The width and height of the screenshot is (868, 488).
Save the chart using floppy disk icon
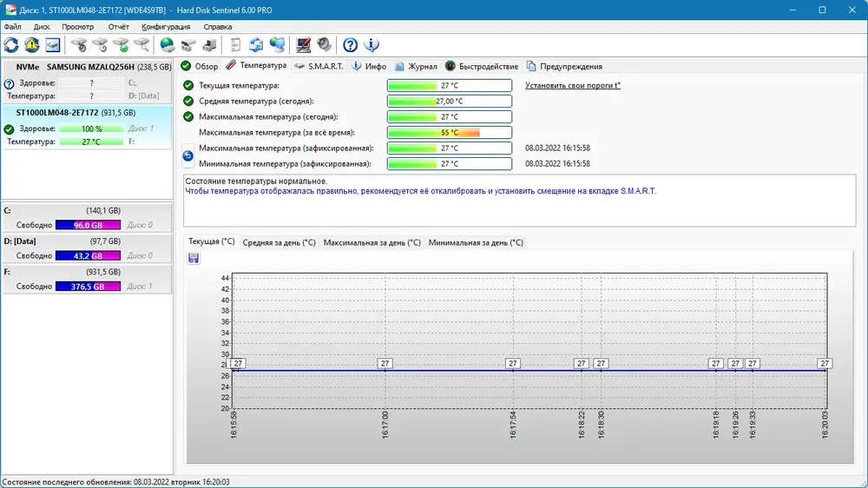(194, 258)
